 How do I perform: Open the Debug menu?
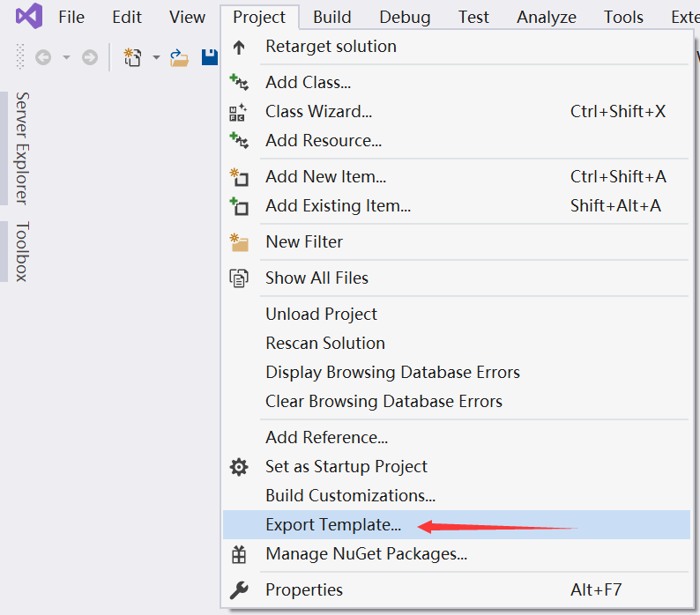pyautogui.click(x=405, y=17)
